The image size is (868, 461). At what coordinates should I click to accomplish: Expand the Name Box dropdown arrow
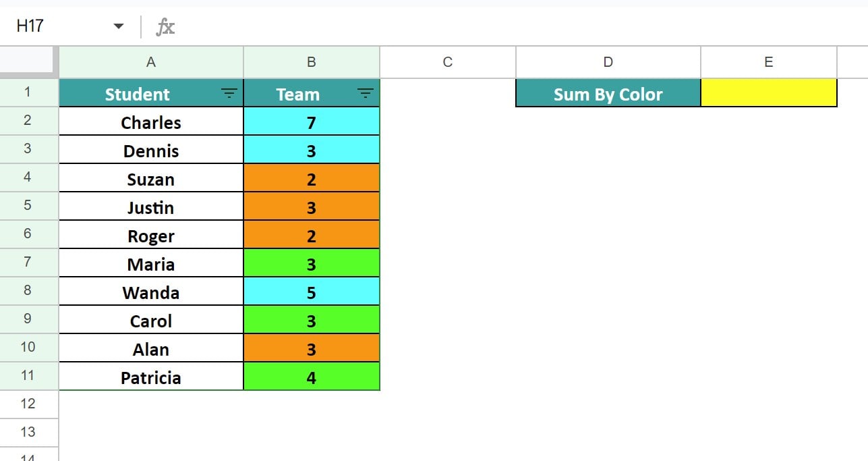coord(119,26)
